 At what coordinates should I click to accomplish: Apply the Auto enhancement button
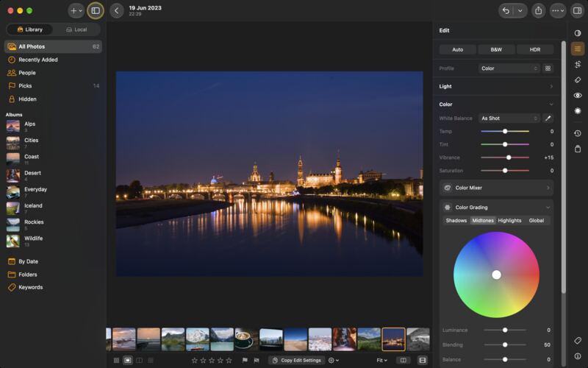(457, 49)
